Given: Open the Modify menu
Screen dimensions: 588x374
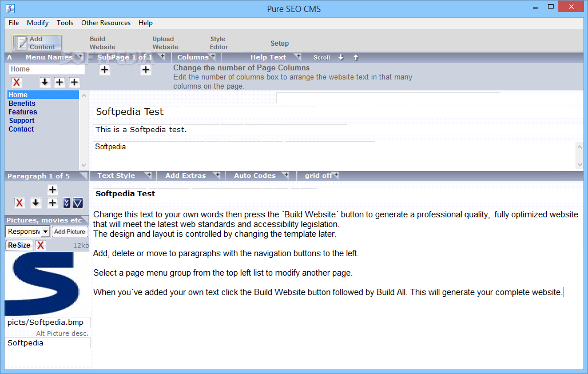Looking at the screenshot, I should (38, 23).
